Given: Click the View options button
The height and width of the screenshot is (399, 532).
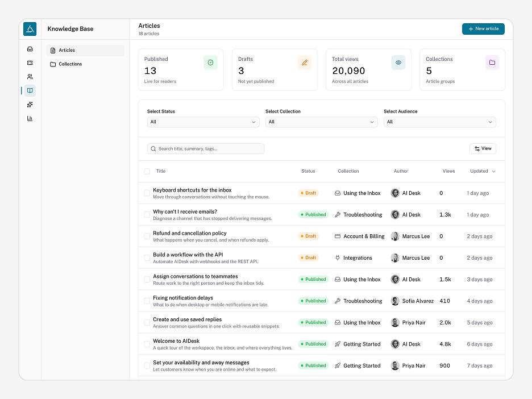Looking at the screenshot, I should coord(483,148).
